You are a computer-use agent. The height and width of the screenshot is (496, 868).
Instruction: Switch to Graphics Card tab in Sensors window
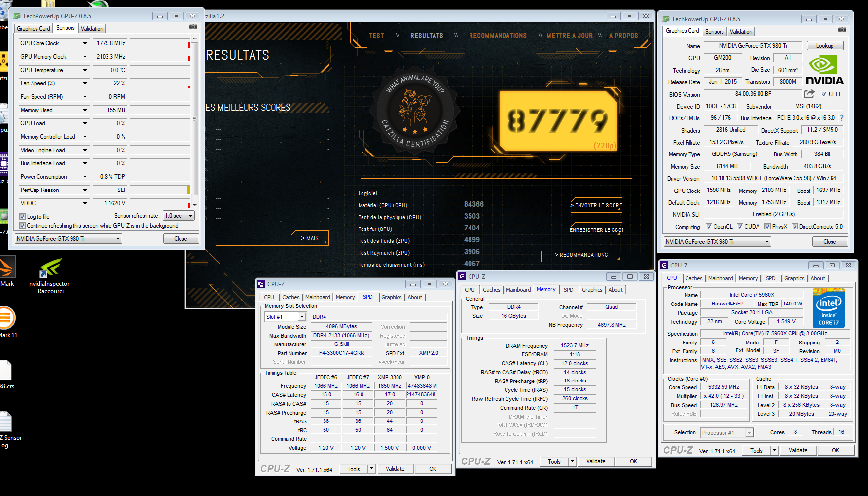[x=34, y=29]
